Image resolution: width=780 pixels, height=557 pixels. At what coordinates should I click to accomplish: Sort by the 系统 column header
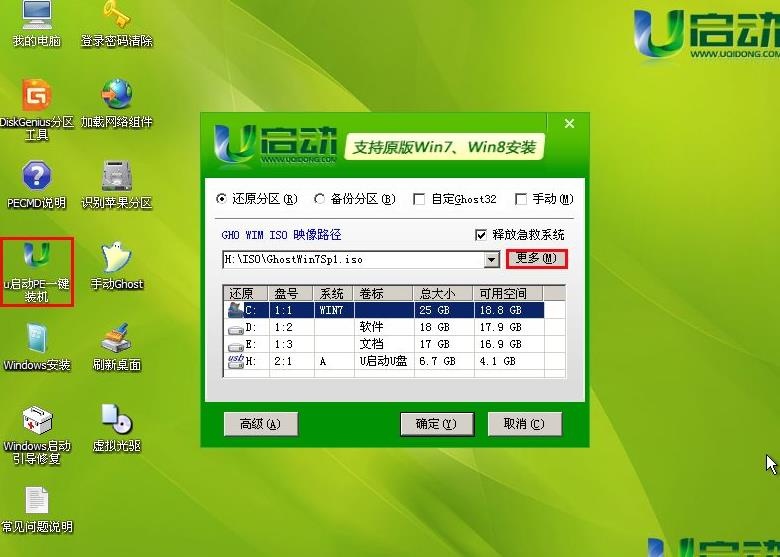[x=333, y=293]
